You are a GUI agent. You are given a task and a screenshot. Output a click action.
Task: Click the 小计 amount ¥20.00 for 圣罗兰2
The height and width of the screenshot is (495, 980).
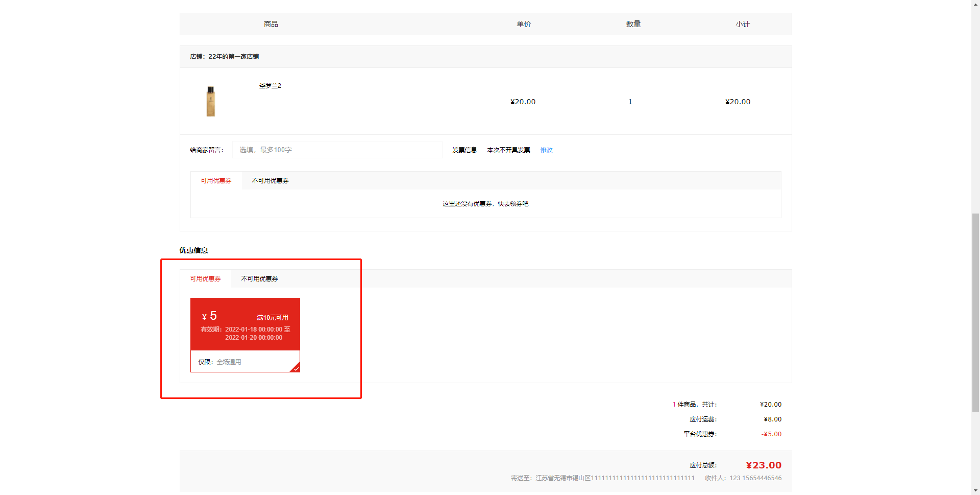(738, 102)
